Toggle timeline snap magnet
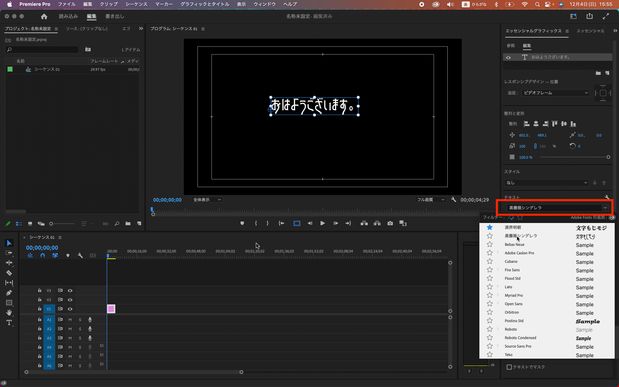 43,255
